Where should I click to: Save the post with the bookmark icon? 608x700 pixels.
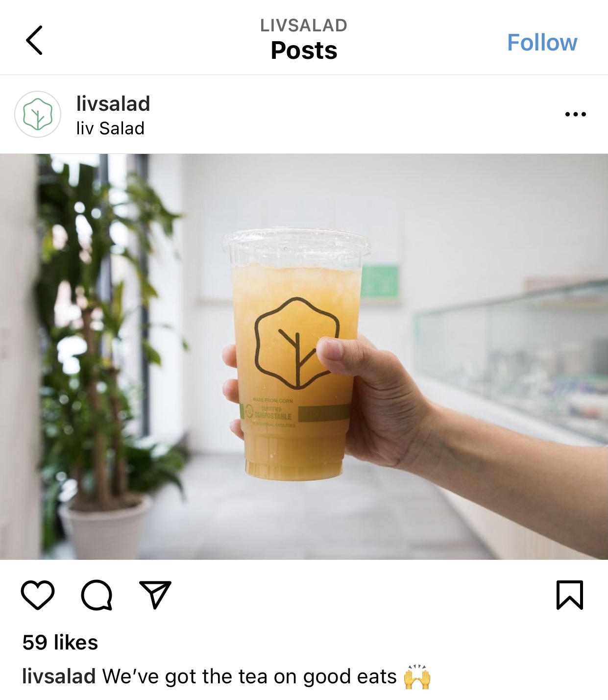click(x=570, y=595)
